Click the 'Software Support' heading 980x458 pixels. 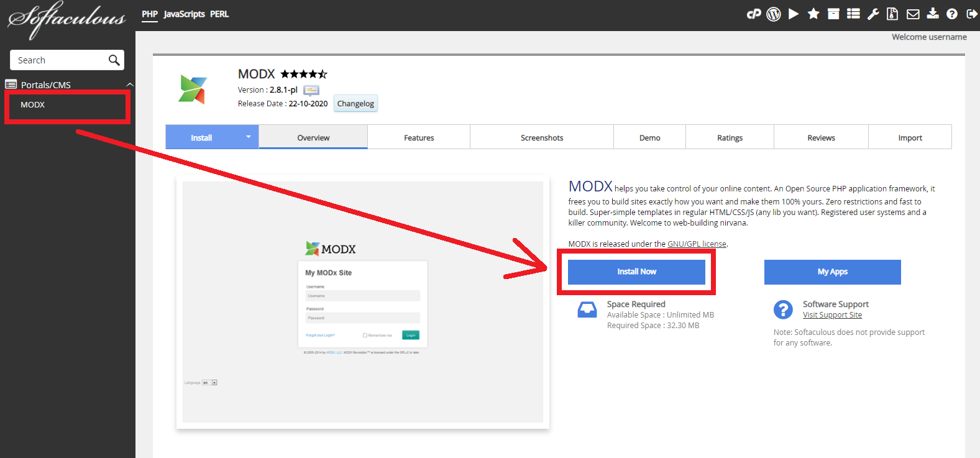pos(836,304)
